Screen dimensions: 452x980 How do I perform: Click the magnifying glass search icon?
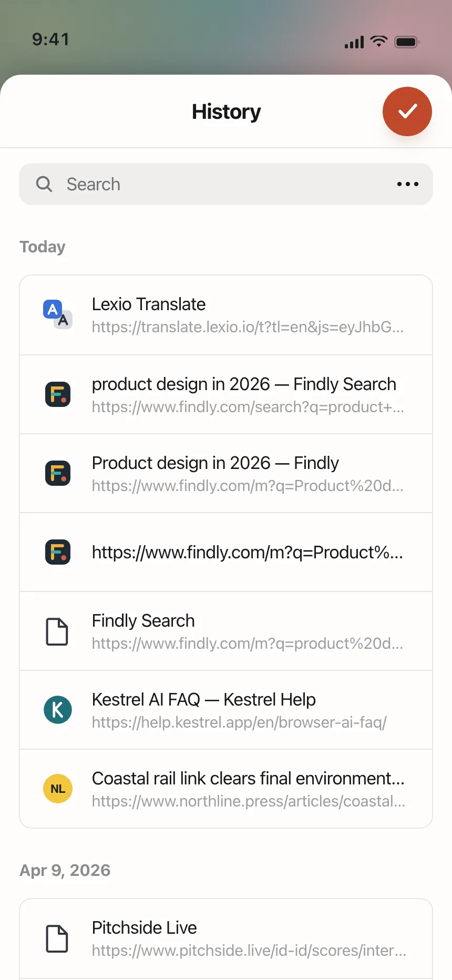tap(44, 184)
